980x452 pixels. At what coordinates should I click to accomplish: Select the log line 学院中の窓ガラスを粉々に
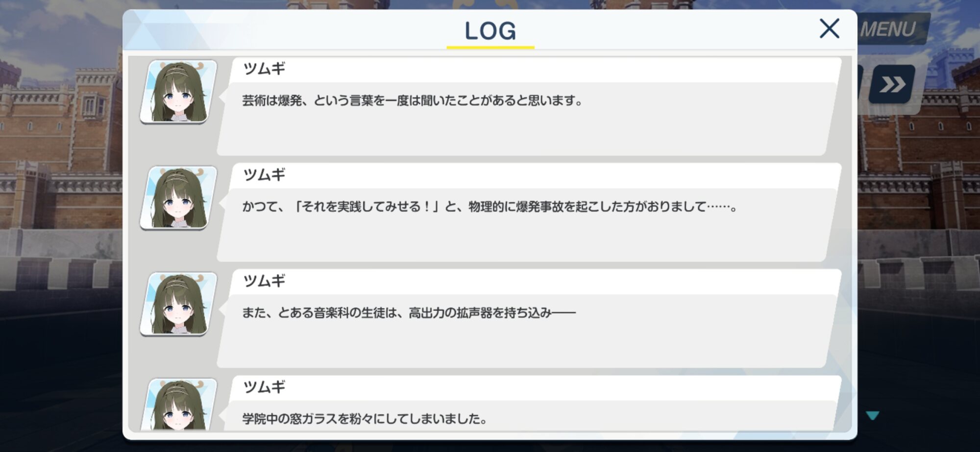point(365,419)
